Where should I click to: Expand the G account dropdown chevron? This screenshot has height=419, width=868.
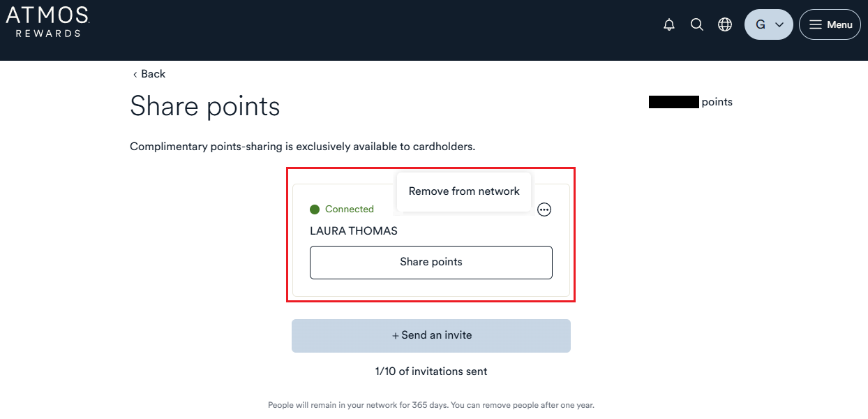click(779, 25)
